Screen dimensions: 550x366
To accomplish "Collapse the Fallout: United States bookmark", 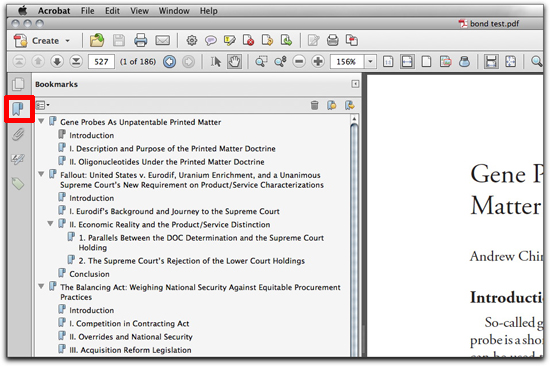I will 41,174.
